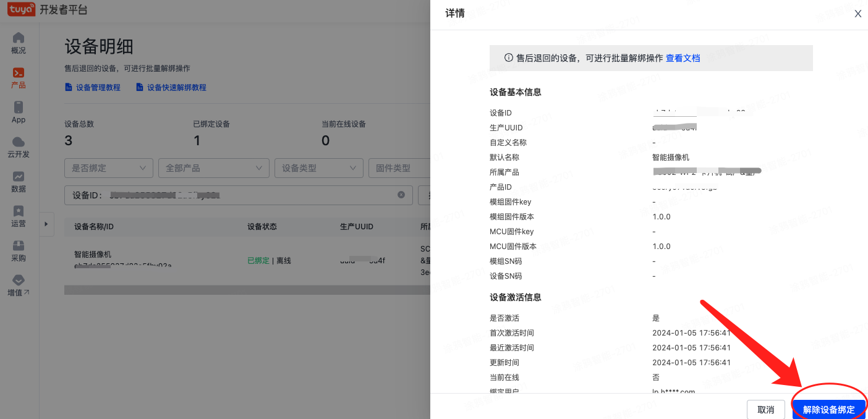This screenshot has width=868, height=419.
Task: Open the 数据 data sidebar item
Action: (x=19, y=182)
